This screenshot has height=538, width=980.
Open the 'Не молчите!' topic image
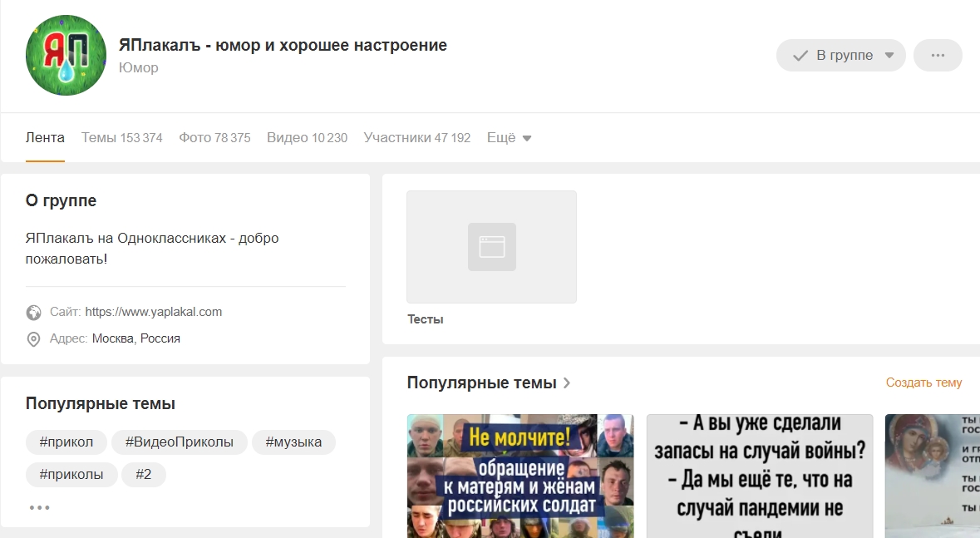point(520,476)
